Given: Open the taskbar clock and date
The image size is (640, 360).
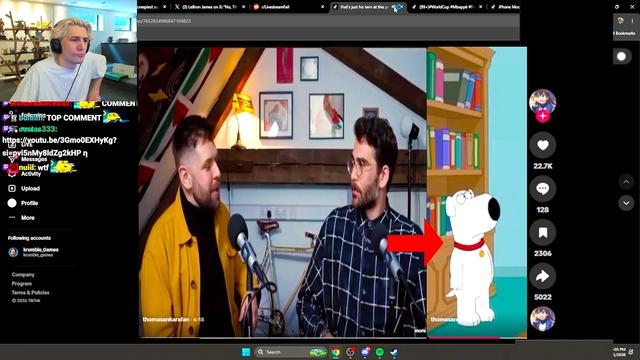Looking at the screenshot, I should click(619, 352).
